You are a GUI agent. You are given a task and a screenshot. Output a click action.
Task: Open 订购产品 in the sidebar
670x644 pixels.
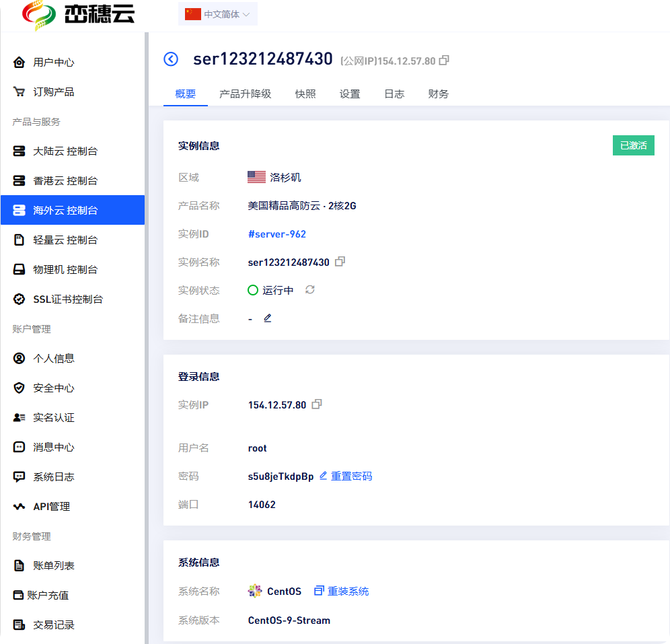(73, 92)
